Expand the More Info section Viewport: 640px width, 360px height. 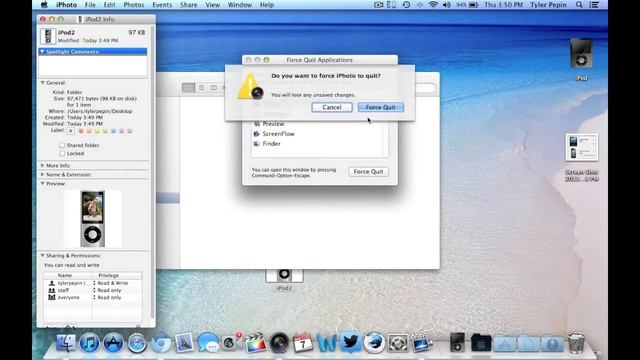pyautogui.click(x=42, y=166)
